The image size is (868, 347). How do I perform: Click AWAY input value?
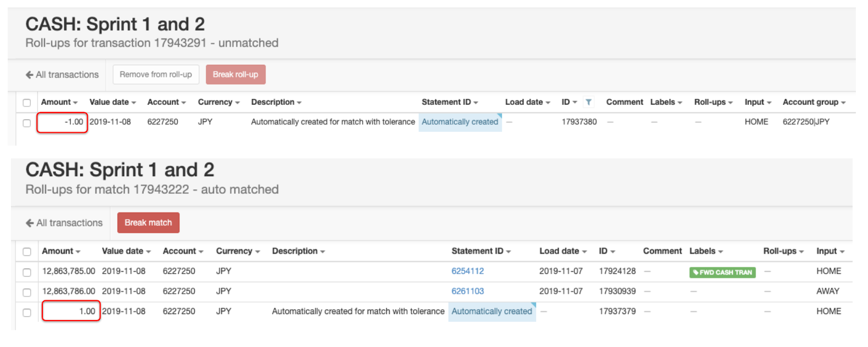827,292
